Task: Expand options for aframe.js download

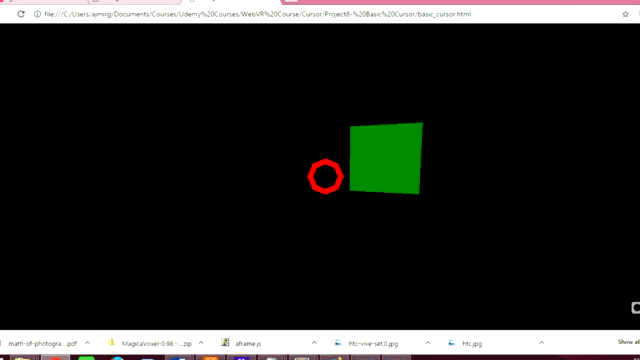Action: (314, 343)
